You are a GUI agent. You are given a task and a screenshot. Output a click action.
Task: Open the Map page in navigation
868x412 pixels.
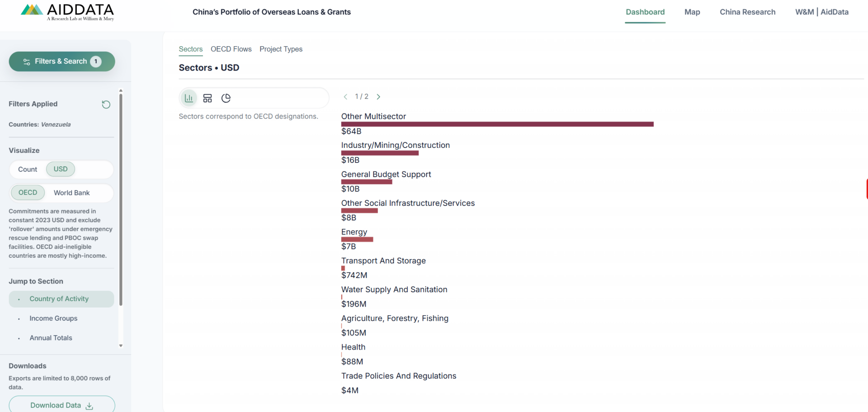(692, 12)
